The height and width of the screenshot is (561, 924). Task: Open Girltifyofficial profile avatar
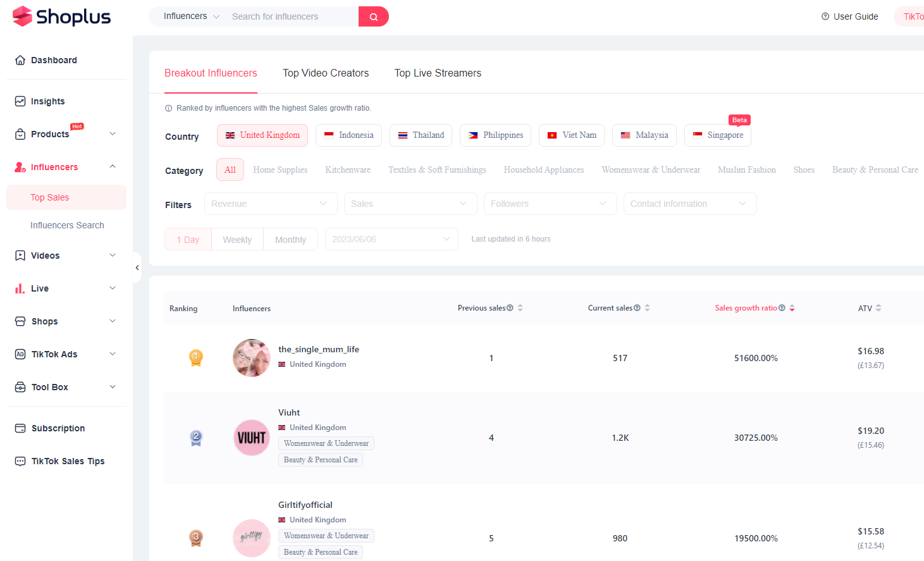(x=252, y=538)
